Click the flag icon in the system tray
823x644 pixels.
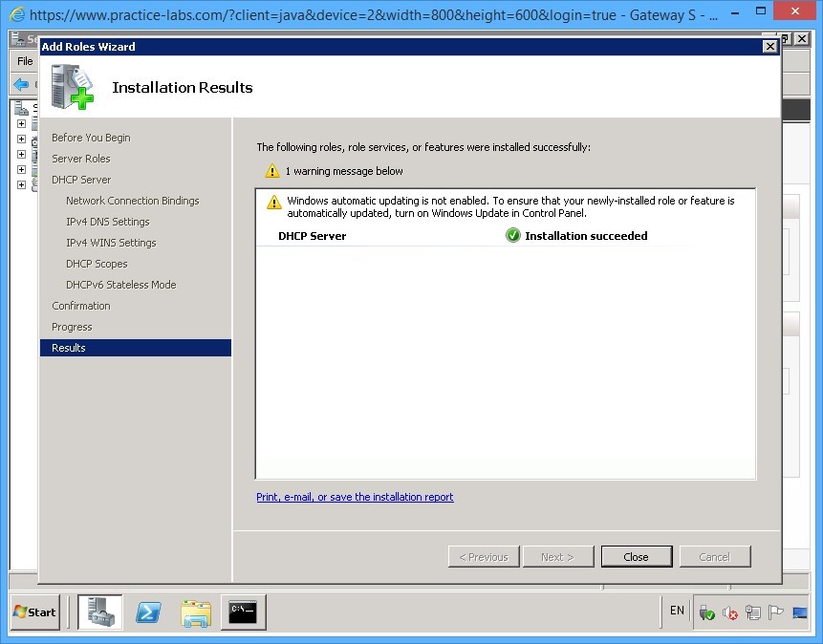[776, 612]
